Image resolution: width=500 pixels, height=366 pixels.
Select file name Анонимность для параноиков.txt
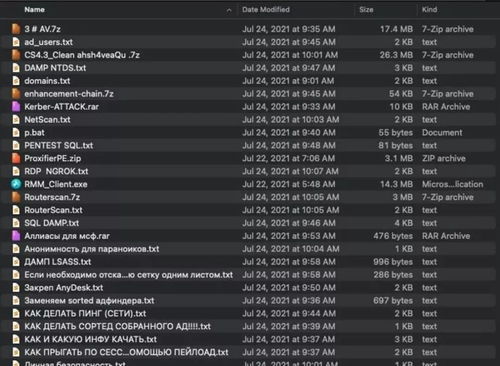coord(92,249)
